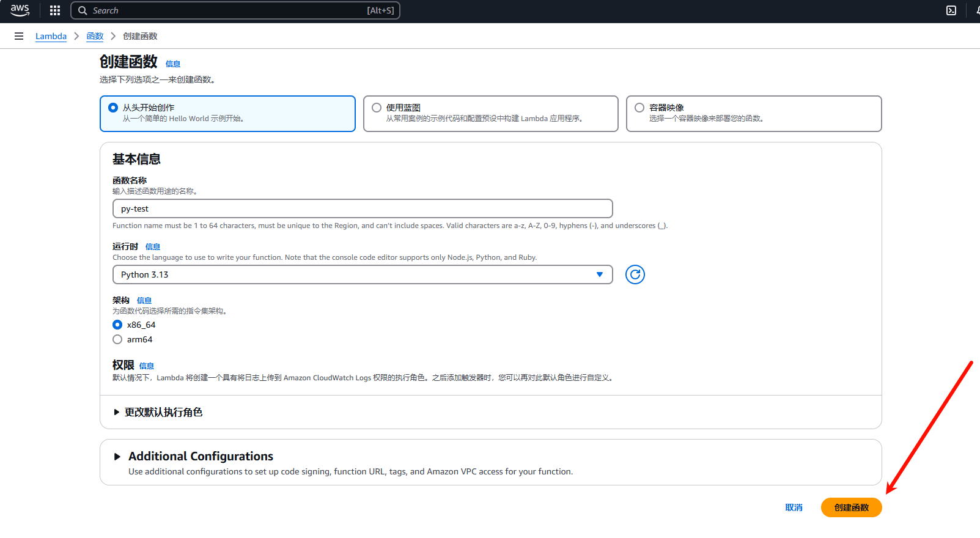The image size is (980, 538).
Task: Open the Python 3.13 runtime dropdown
Action: pos(362,275)
